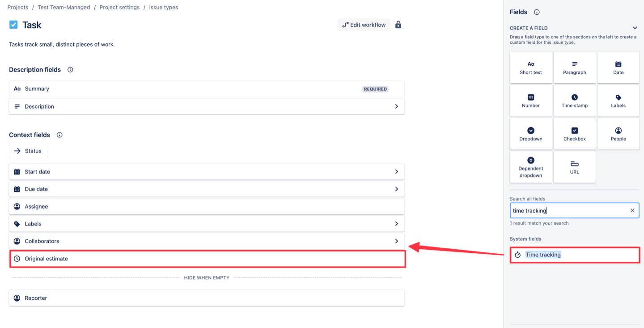
Task: Click the Edit workflow button
Action: click(364, 25)
